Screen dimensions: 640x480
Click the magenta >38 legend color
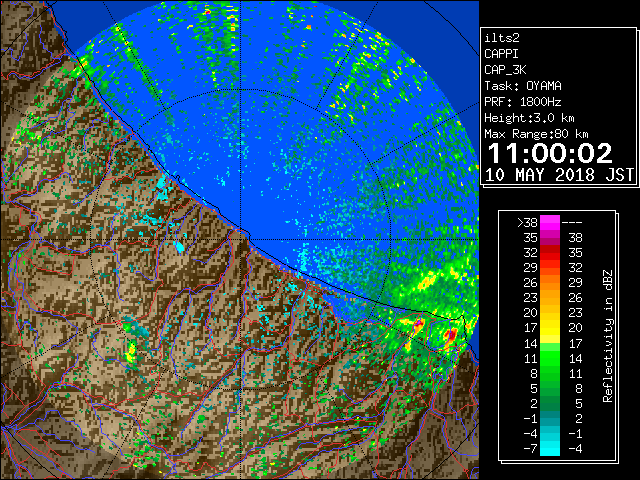550,223
